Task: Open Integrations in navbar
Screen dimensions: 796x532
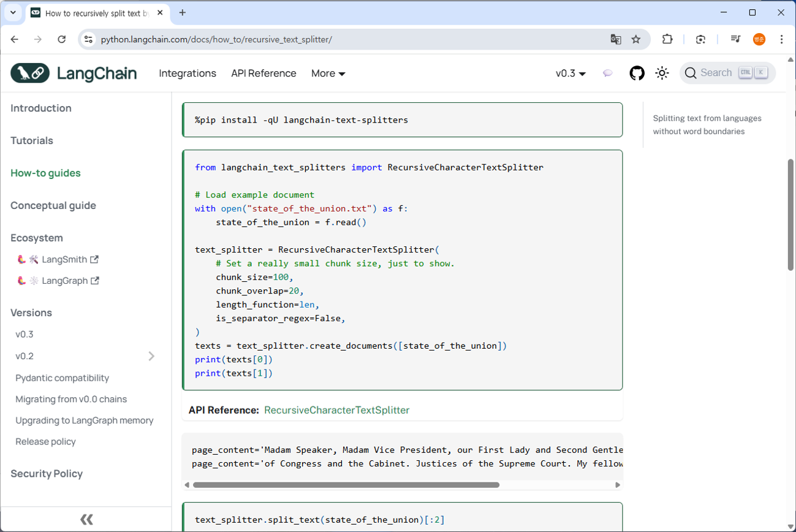Action: 188,73
